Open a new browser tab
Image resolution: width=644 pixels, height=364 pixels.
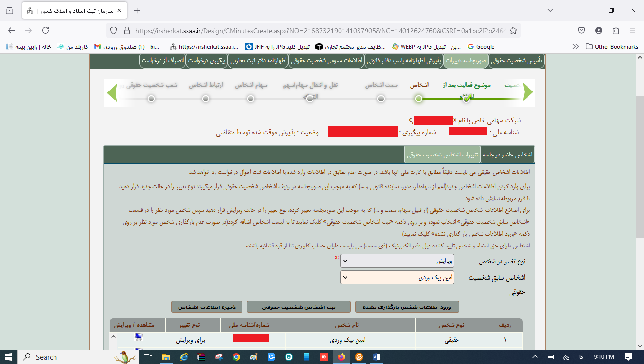[x=137, y=10]
